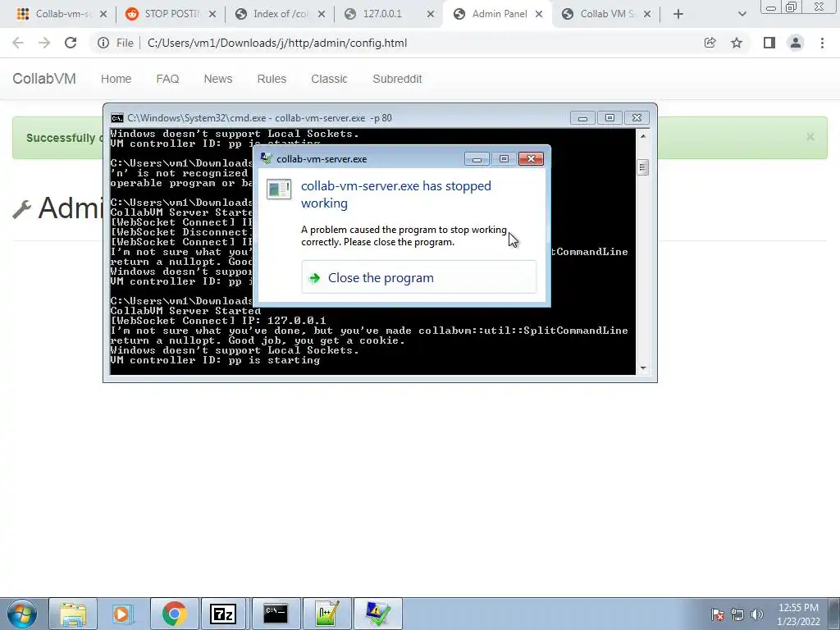The width and height of the screenshot is (840, 630).
Task: Open Chrome three-dot menu
Action: coord(822,43)
